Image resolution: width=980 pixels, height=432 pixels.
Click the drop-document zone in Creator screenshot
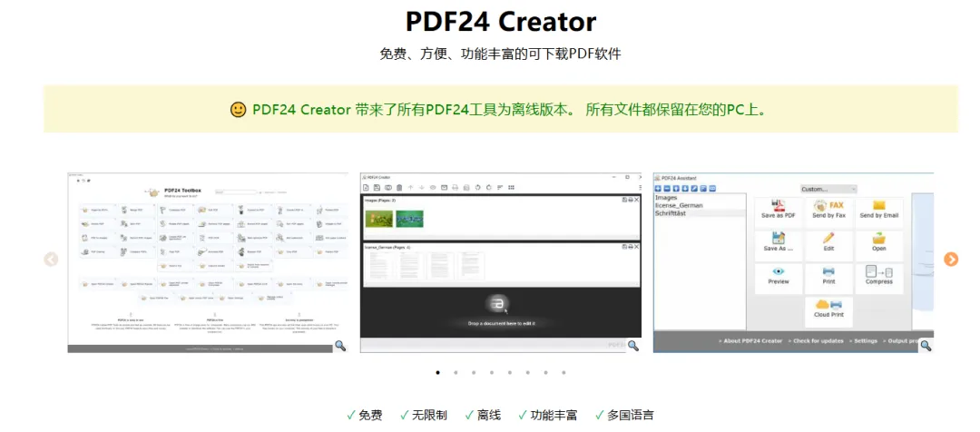501,312
